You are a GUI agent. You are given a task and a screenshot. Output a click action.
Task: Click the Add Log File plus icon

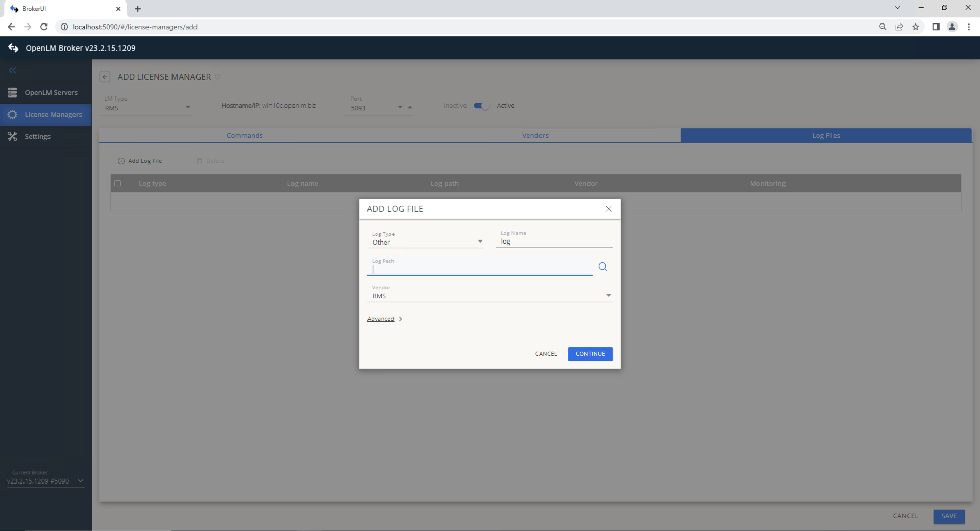121,161
